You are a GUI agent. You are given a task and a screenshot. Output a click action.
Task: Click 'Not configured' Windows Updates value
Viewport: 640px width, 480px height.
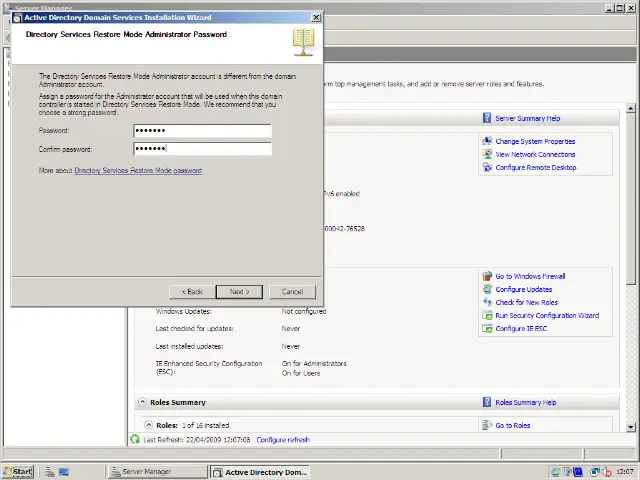coord(304,311)
